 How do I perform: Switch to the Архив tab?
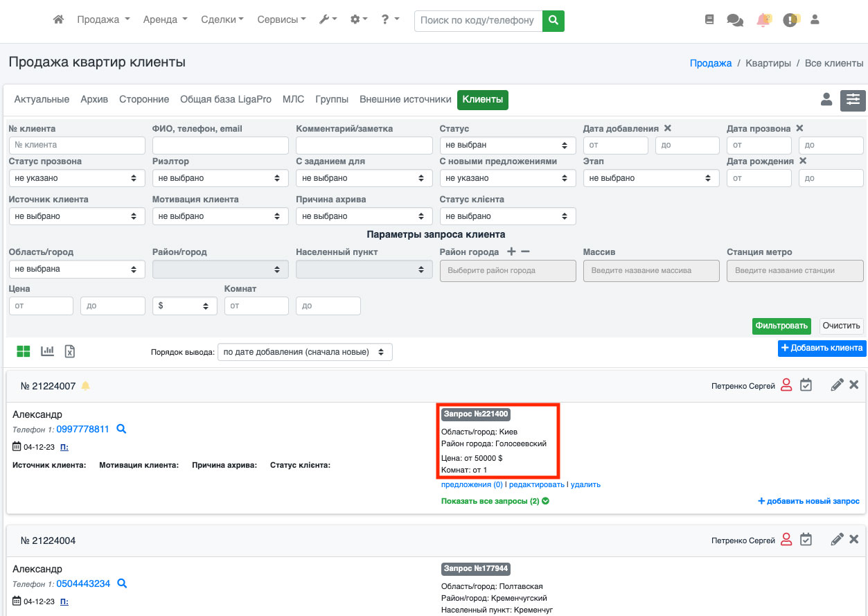94,100
